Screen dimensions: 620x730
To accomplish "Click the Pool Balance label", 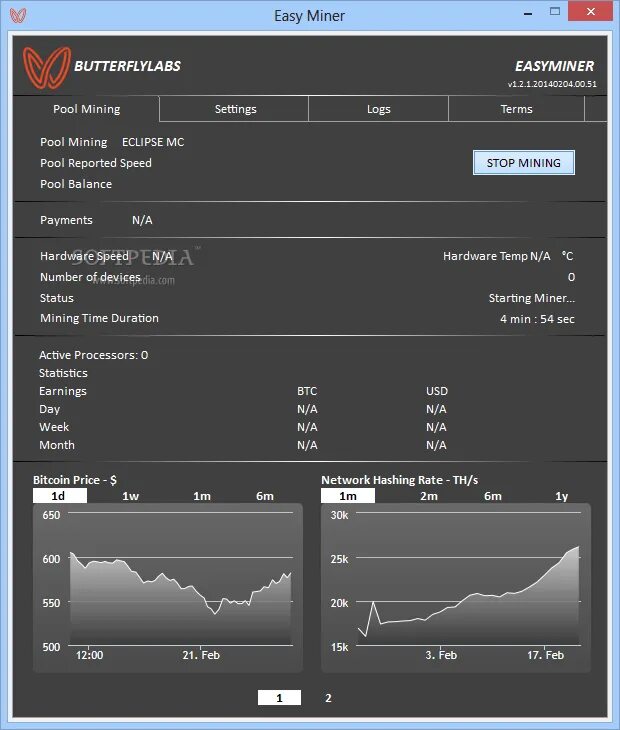I will coord(76,184).
